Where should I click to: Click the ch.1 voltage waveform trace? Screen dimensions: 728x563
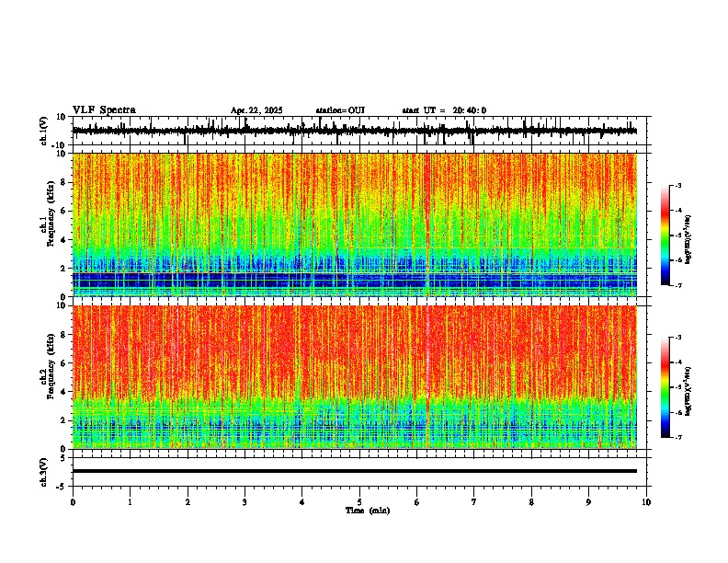click(355, 131)
